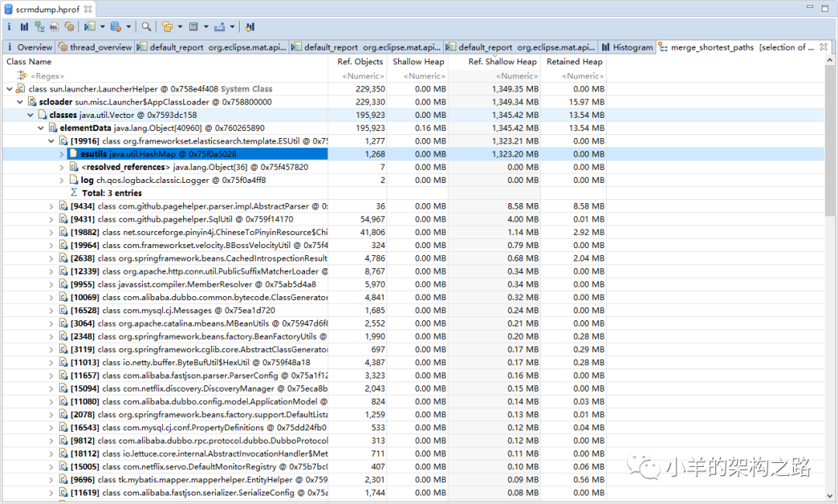Click the magnifier find object icon
This screenshot has height=504, width=838.
click(146, 26)
